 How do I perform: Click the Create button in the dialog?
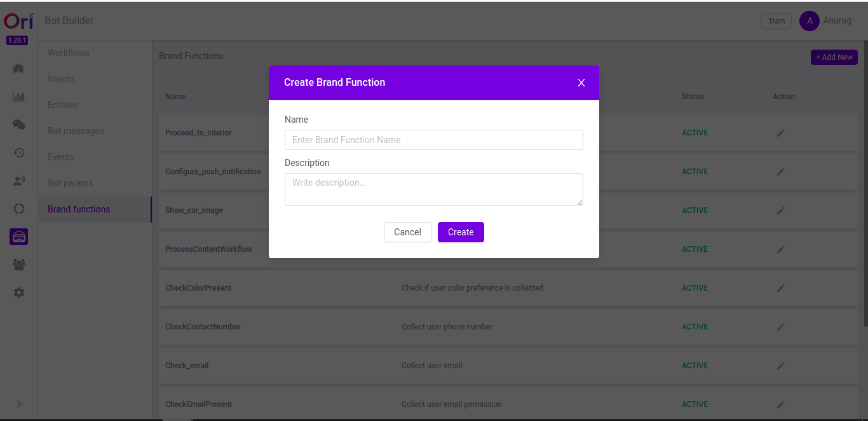click(x=461, y=231)
